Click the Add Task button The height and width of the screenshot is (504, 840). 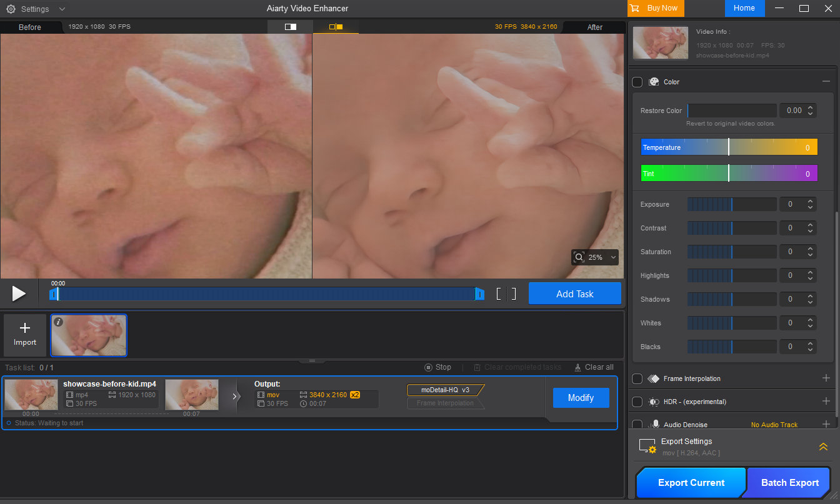[574, 293]
